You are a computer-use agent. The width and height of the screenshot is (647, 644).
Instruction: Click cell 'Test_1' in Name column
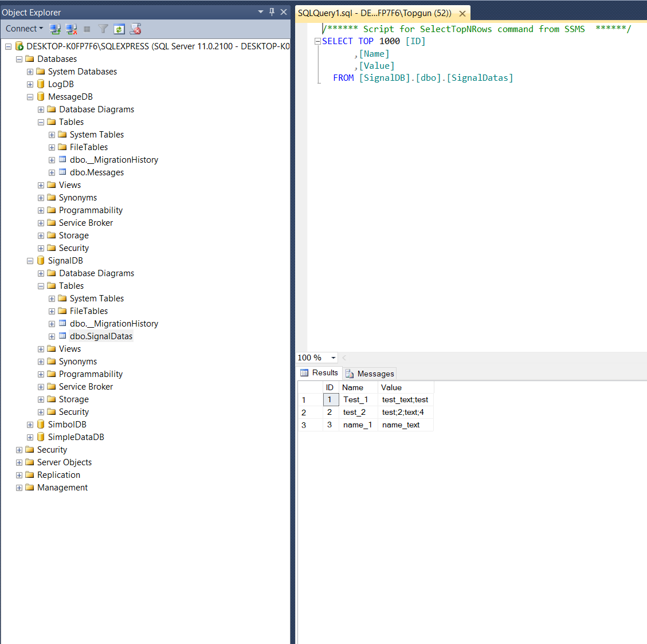[x=358, y=399]
